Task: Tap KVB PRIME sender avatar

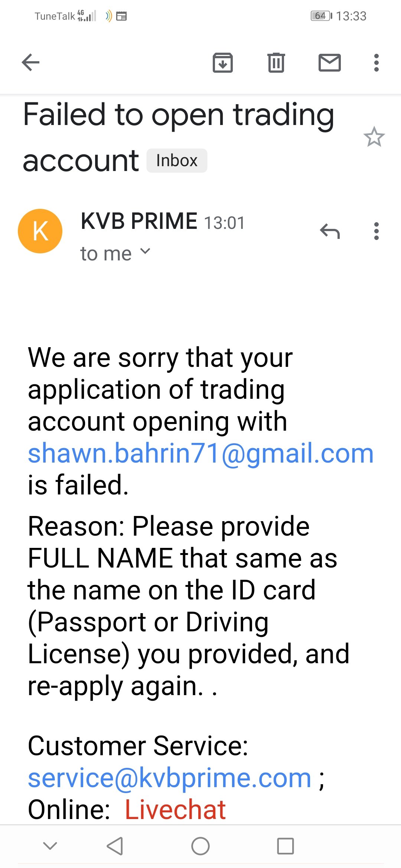Action: (40, 231)
